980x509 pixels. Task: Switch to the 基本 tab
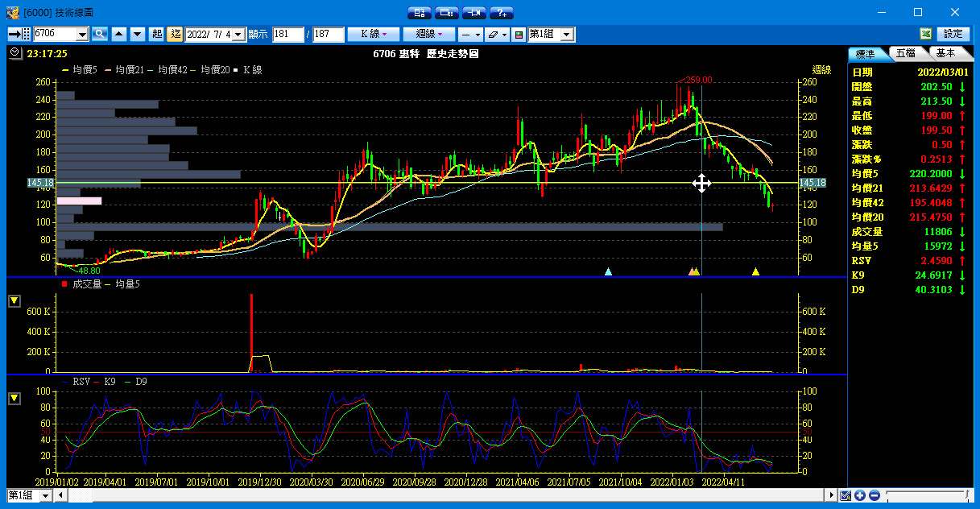945,53
